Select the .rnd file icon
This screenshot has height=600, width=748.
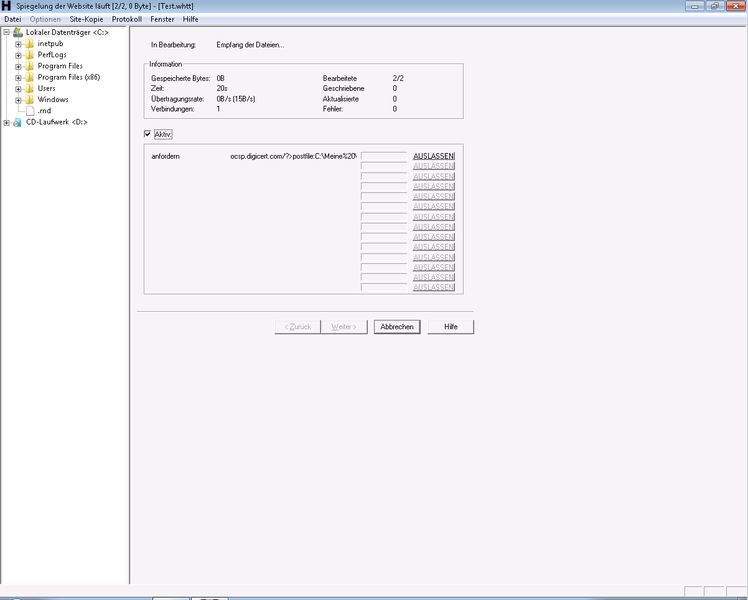(30, 111)
